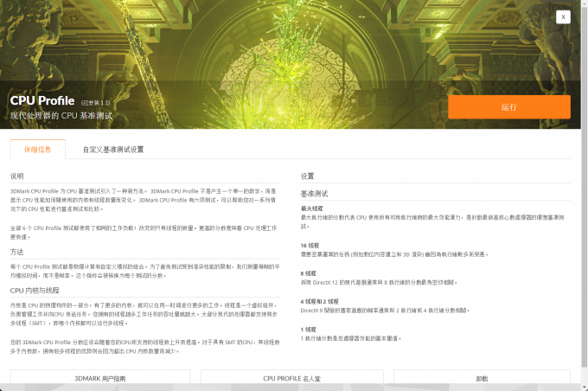Click the 4 线程和 2 线程 label
Screen dimensions: 588x391
(319, 301)
